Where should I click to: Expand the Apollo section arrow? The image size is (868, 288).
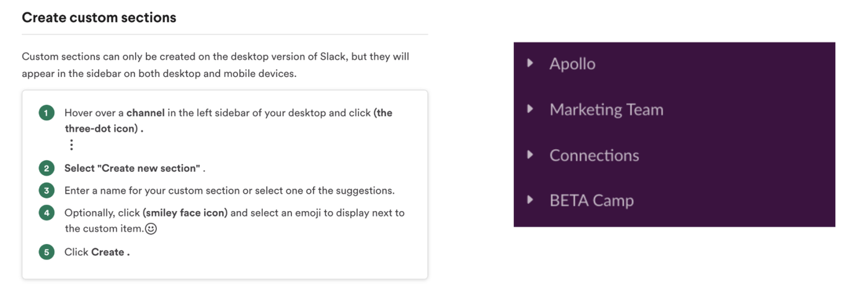pyautogui.click(x=530, y=63)
